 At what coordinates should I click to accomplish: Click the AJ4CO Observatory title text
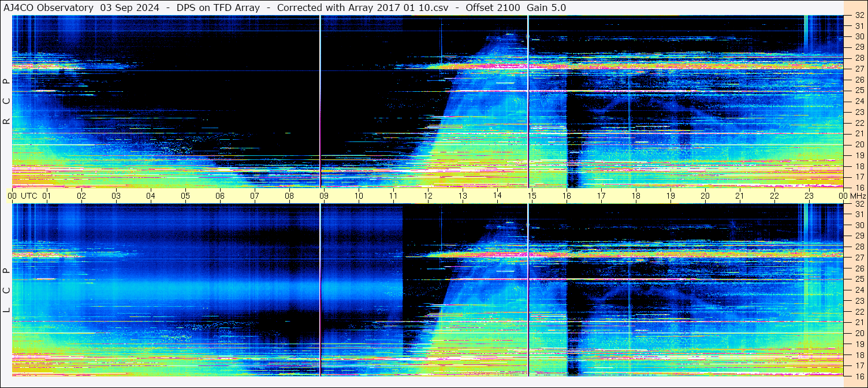click(x=49, y=8)
